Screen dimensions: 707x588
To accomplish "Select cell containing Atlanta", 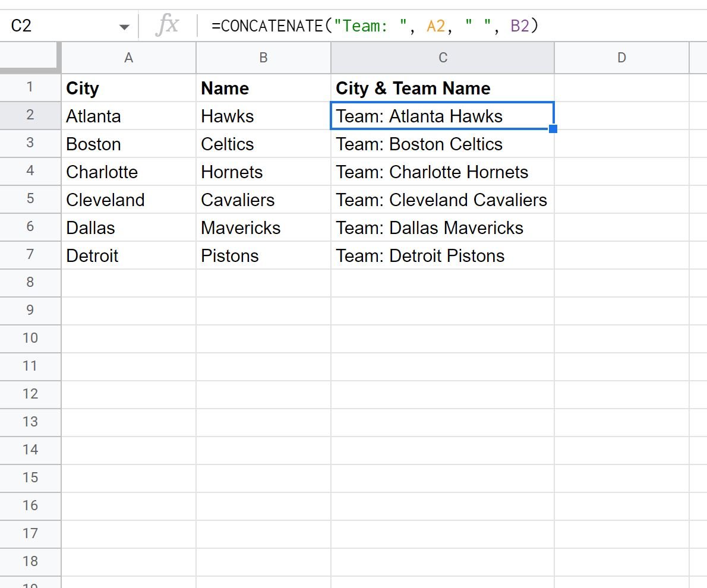I will pyautogui.click(x=128, y=116).
